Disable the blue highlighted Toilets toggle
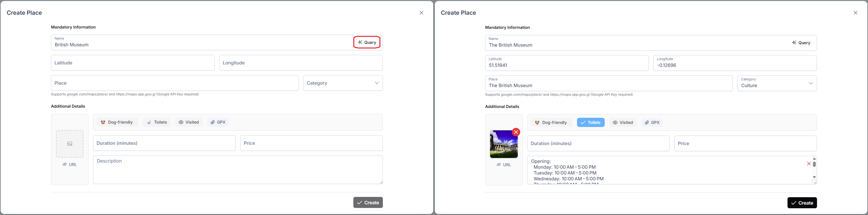This screenshot has width=868, height=215. 590,122
